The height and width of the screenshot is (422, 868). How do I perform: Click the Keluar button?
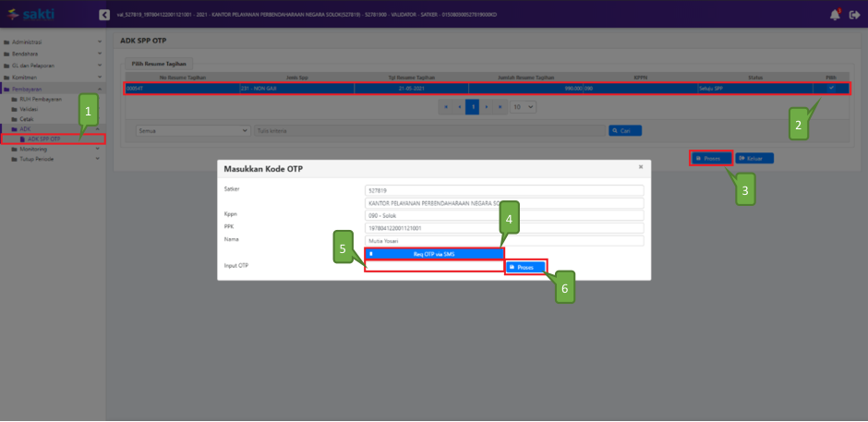[754, 158]
